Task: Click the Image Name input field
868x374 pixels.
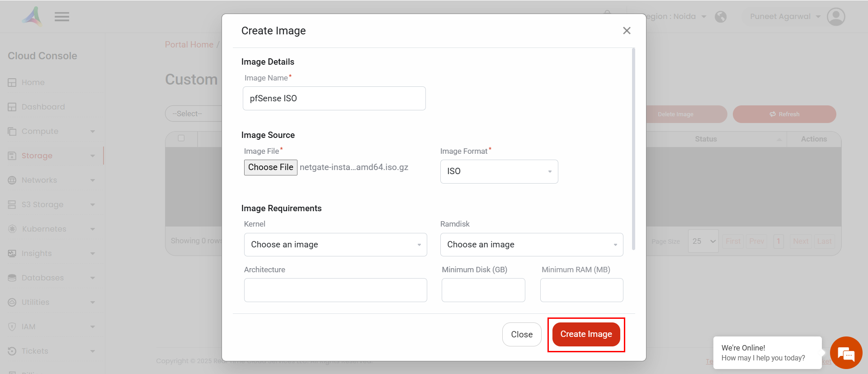Action: pyautogui.click(x=334, y=99)
